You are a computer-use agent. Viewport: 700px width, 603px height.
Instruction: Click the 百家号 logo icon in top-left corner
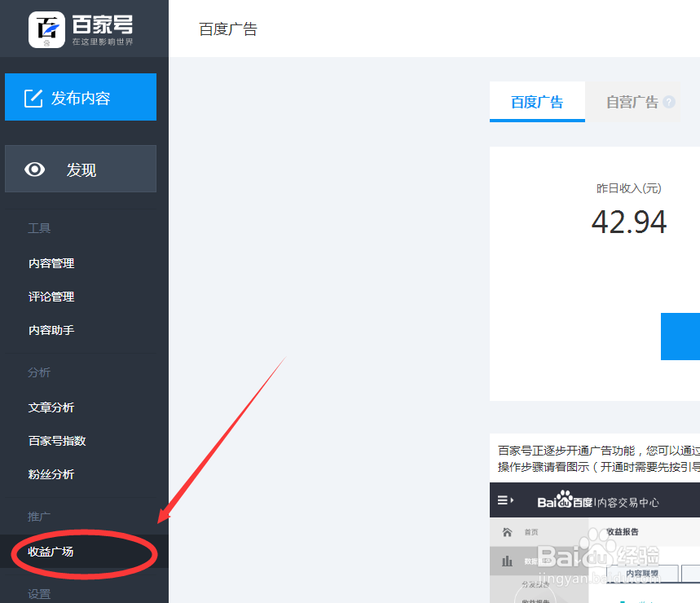pyautogui.click(x=49, y=29)
